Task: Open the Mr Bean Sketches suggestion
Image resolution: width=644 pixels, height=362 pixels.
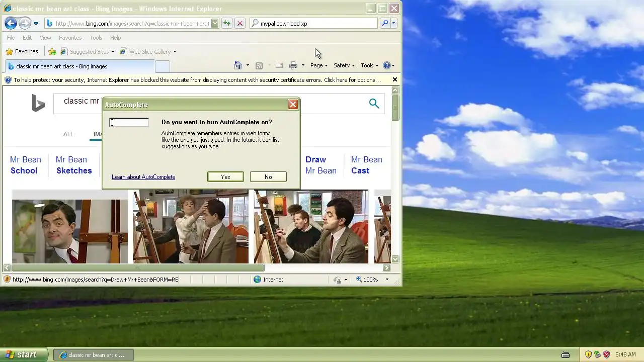Action: [73, 165]
